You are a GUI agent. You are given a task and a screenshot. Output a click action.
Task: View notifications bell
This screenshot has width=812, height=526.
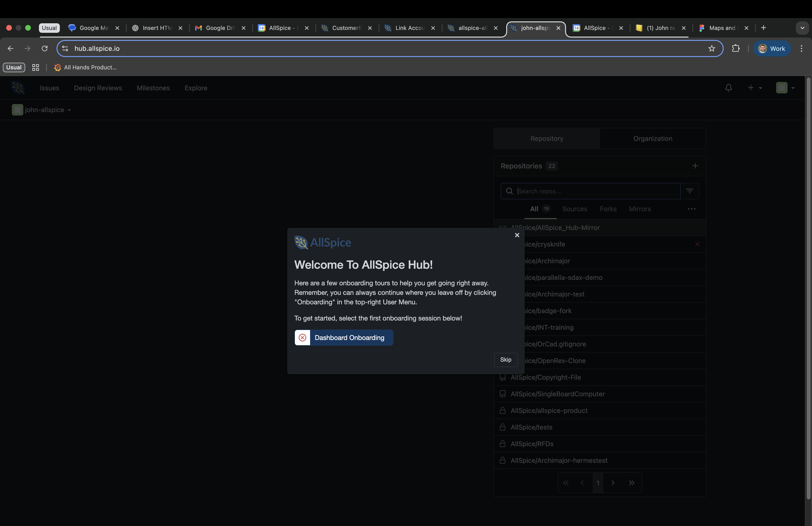pyautogui.click(x=728, y=88)
